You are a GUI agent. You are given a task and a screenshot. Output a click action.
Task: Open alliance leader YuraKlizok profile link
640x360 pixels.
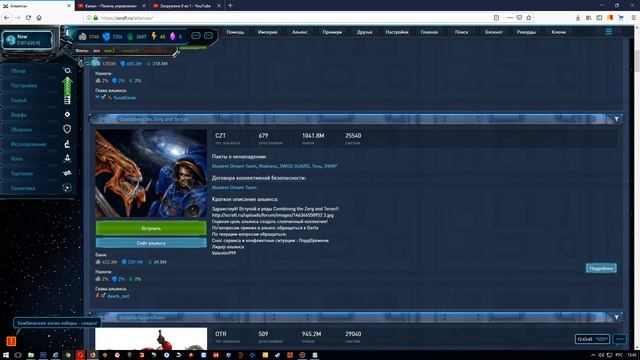coord(124,98)
